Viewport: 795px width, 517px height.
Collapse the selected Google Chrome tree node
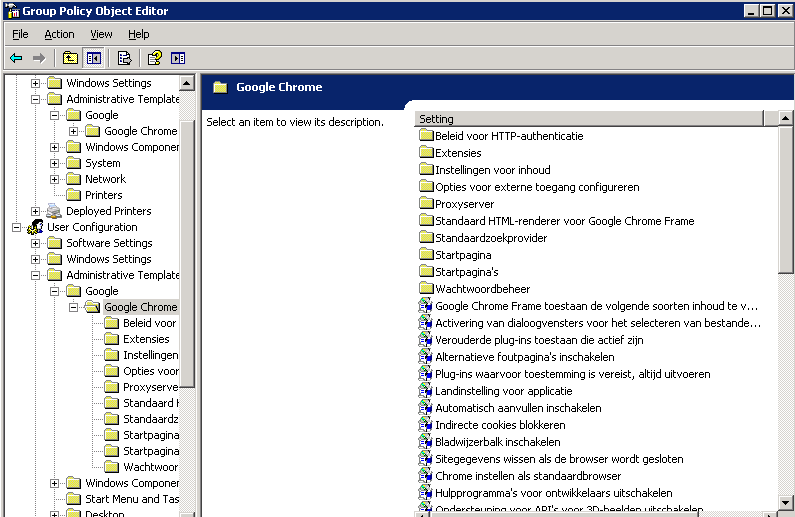coord(74,307)
